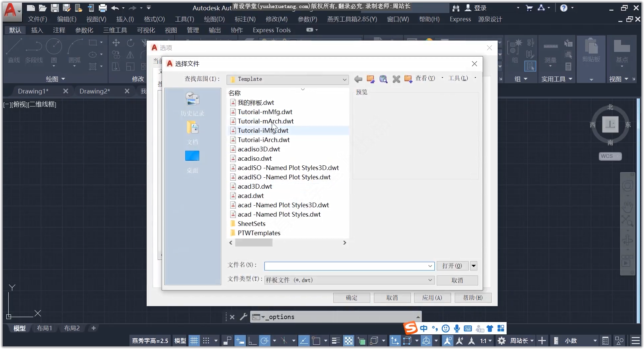This screenshot has width=644, height=349.
Task: Expand the file name combo box arrow
Action: click(x=430, y=266)
